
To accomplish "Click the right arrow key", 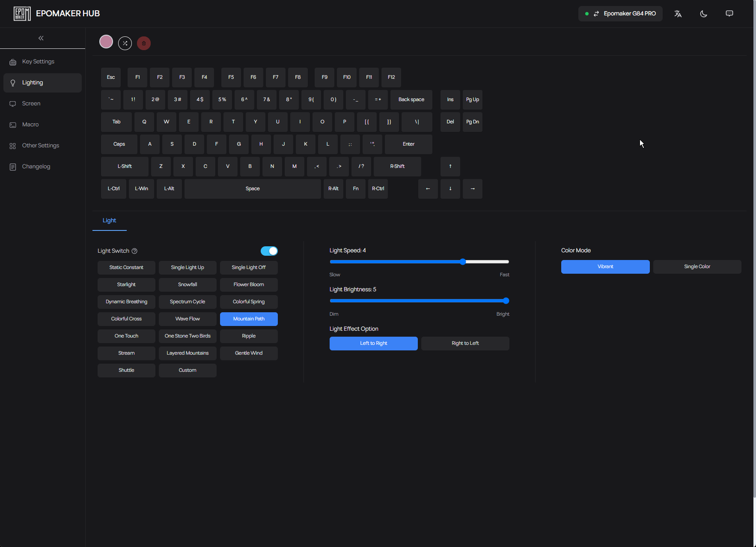I will click(x=473, y=189).
